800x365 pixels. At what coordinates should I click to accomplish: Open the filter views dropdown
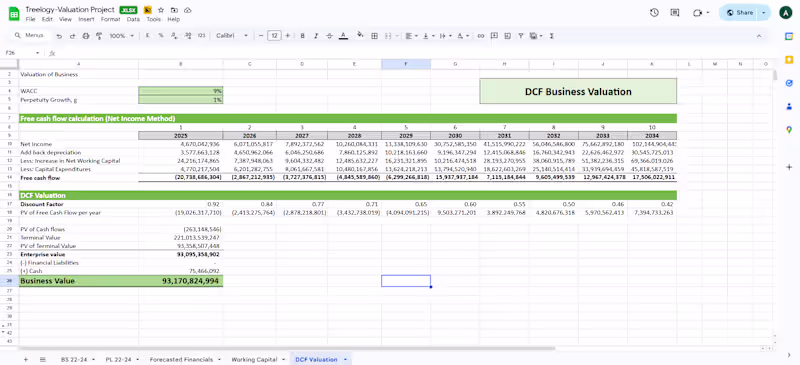click(x=536, y=36)
